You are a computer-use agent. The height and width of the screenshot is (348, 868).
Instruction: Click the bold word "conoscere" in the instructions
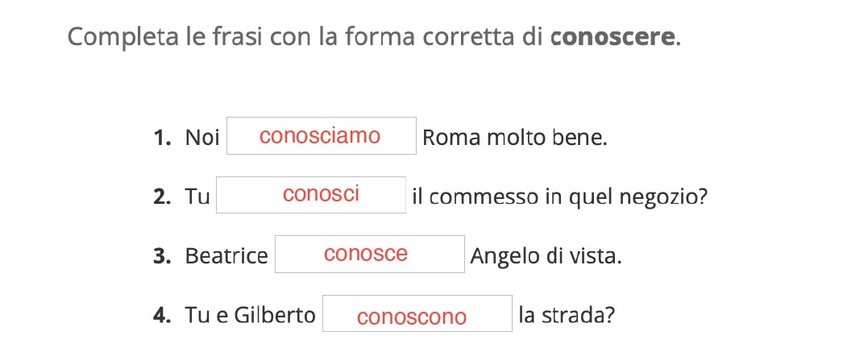pyautogui.click(x=613, y=38)
